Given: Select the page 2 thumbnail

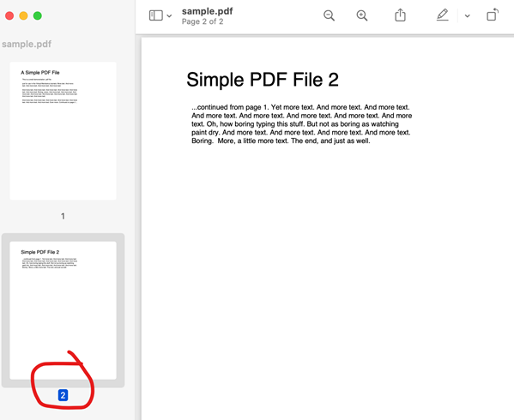Looking at the screenshot, I should 63,310.
